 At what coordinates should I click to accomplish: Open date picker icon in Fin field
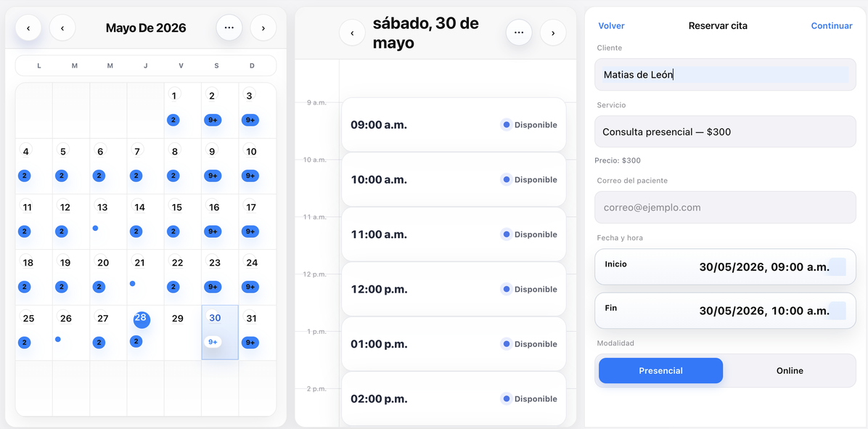(x=838, y=311)
